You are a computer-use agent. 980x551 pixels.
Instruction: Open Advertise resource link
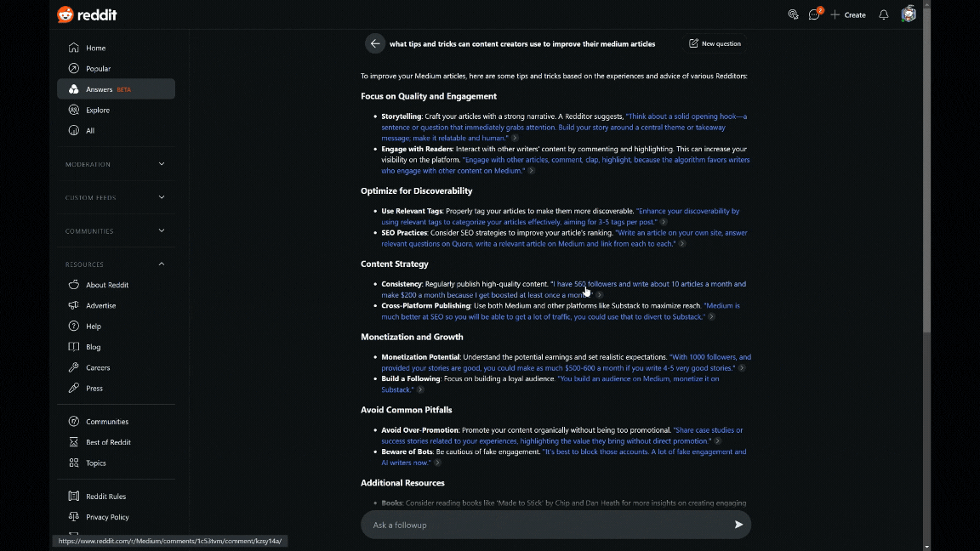click(x=116, y=305)
